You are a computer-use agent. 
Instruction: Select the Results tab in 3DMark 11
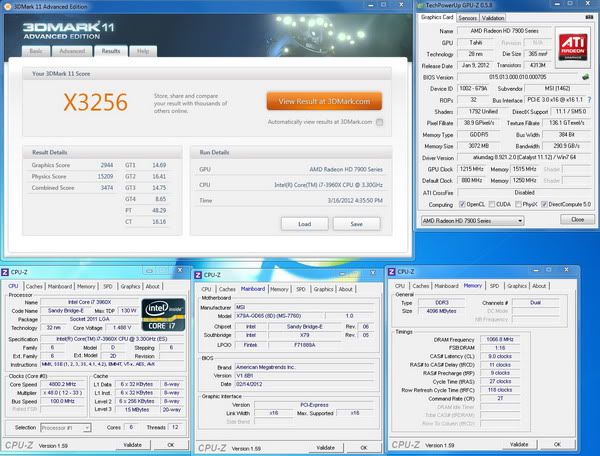pyautogui.click(x=111, y=51)
